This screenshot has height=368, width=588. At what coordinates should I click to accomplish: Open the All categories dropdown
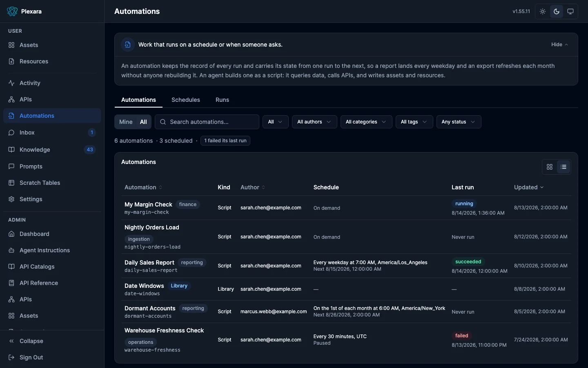366,122
